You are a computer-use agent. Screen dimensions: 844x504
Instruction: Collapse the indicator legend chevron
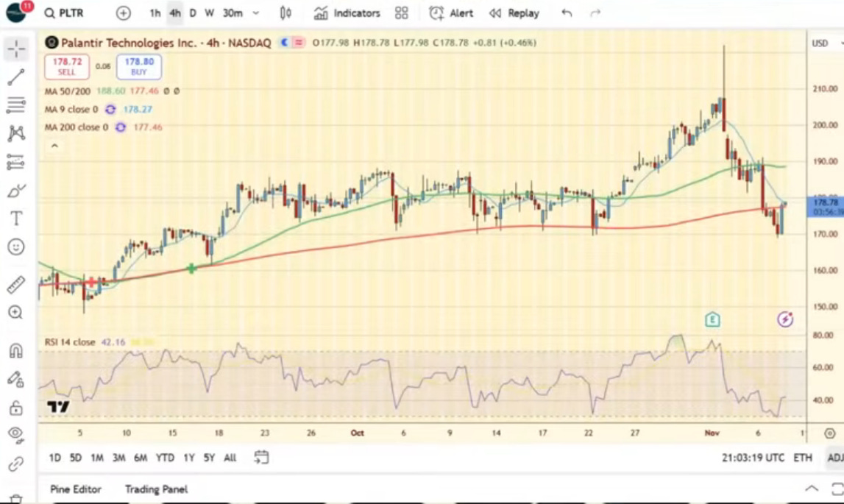point(54,146)
